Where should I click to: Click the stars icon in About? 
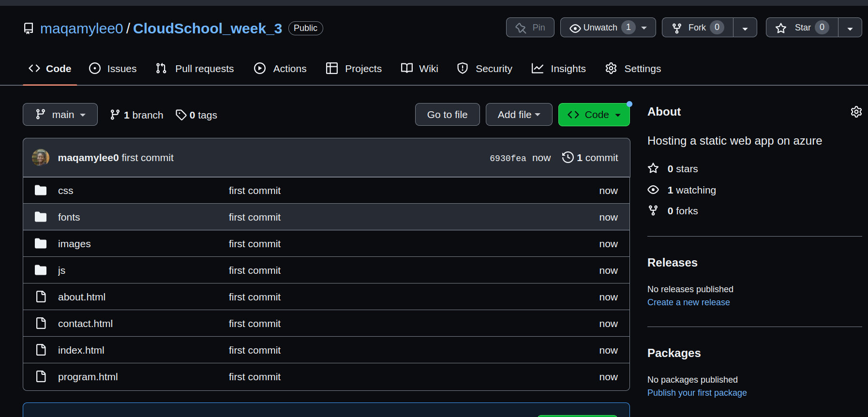click(653, 168)
